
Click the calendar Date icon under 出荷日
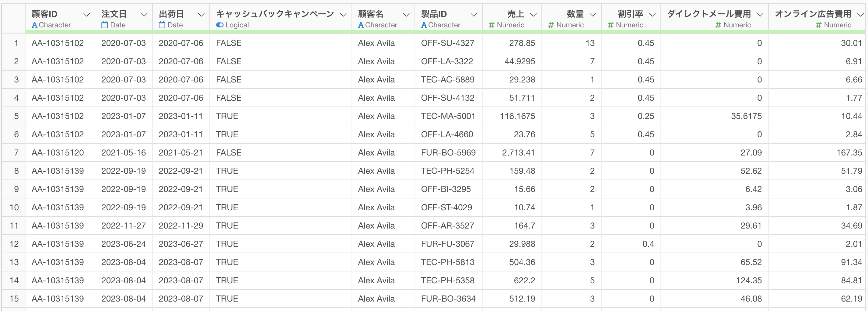[162, 25]
